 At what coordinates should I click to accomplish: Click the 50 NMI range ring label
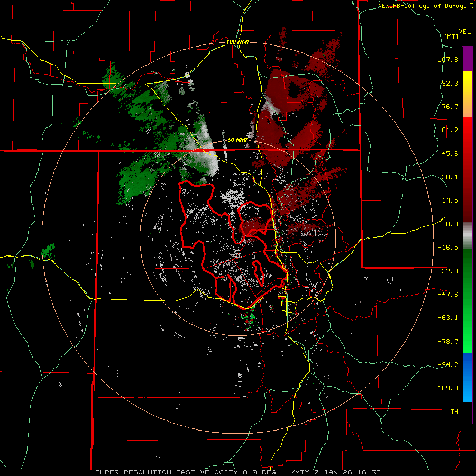pos(237,140)
